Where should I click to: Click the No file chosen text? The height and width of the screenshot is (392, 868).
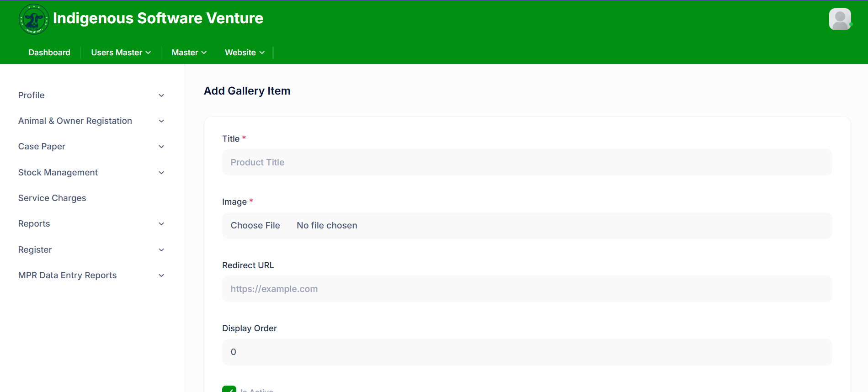click(327, 225)
